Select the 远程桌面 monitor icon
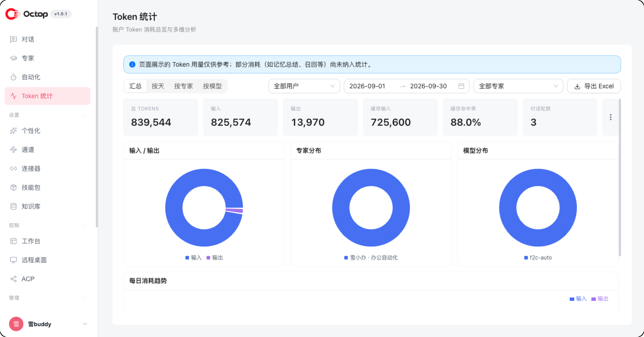Screen dimensions: 644x337 tap(14, 260)
